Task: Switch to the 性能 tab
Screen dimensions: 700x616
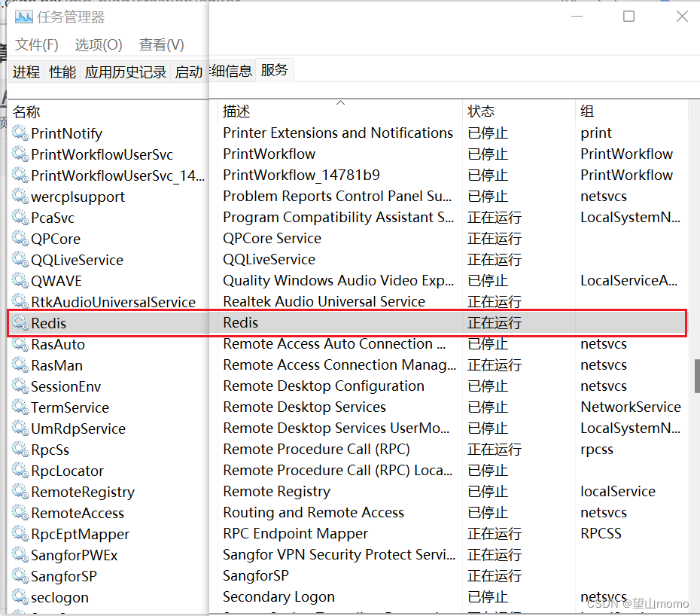Action: click(62, 72)
